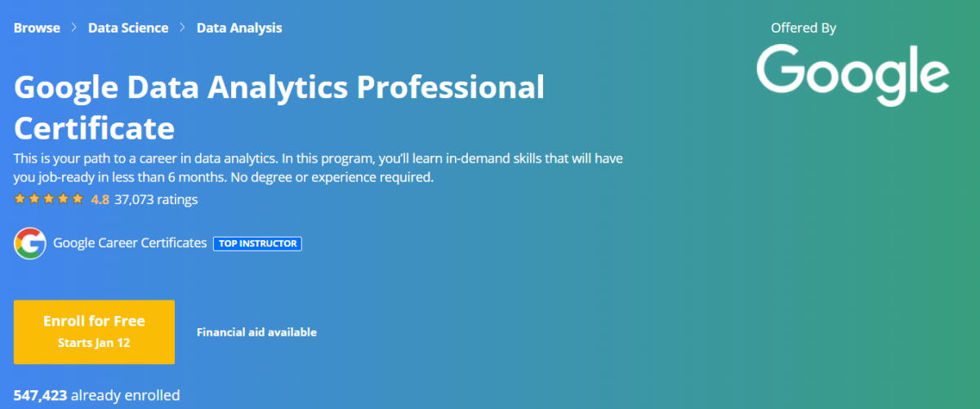Click the 547,423 already enrolled count
This screenshot has width=980, height=409.
click(96, 396)
